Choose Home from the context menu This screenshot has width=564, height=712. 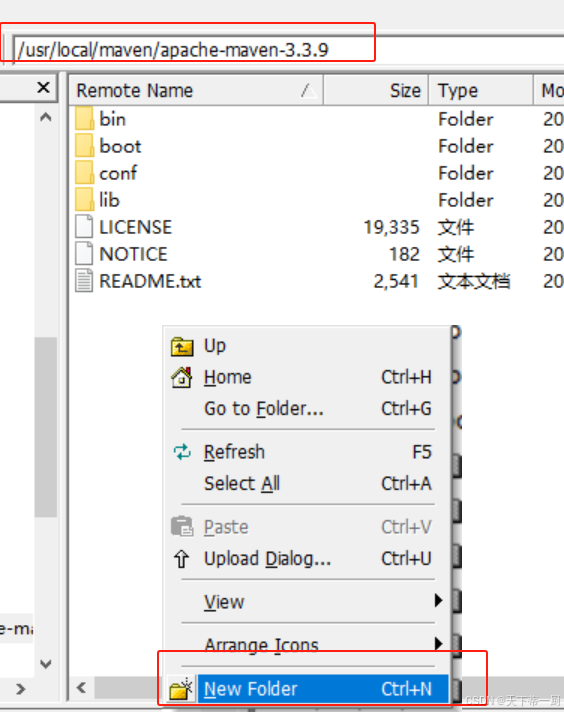(x=307, y=377)
